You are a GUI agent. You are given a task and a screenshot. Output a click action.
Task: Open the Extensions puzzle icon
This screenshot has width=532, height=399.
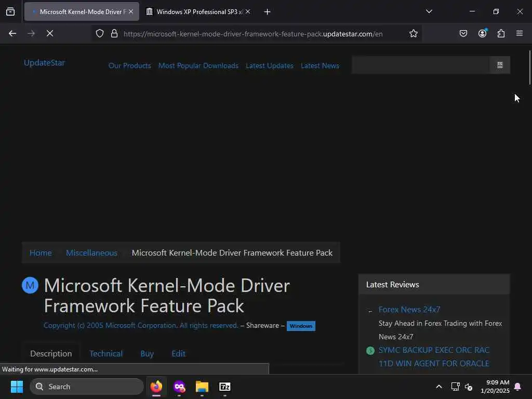click(x=501, y=33)
